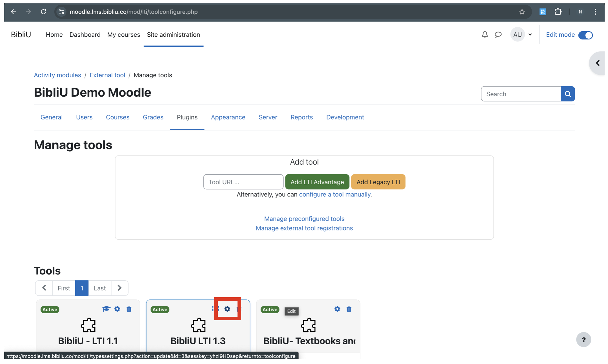Click the browser address bar URL
Viewport: 608px width, 364px height.
134,12
